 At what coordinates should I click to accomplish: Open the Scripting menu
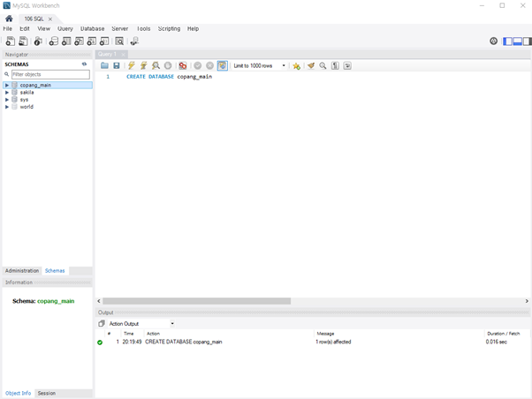(x=169, y=29)
